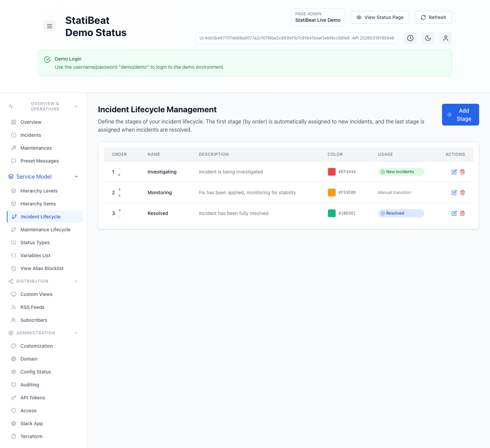Open the hamburger menu next to StatiBeat

point(50,26)
